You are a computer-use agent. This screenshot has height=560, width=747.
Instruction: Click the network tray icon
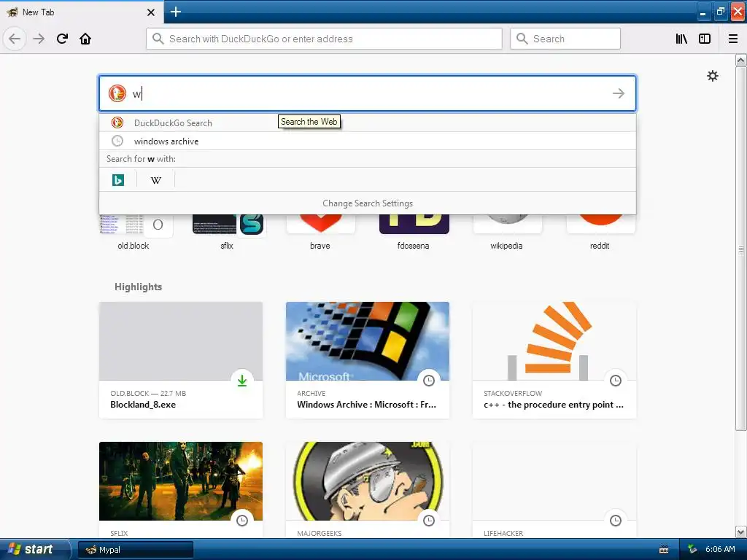[692, 550]
